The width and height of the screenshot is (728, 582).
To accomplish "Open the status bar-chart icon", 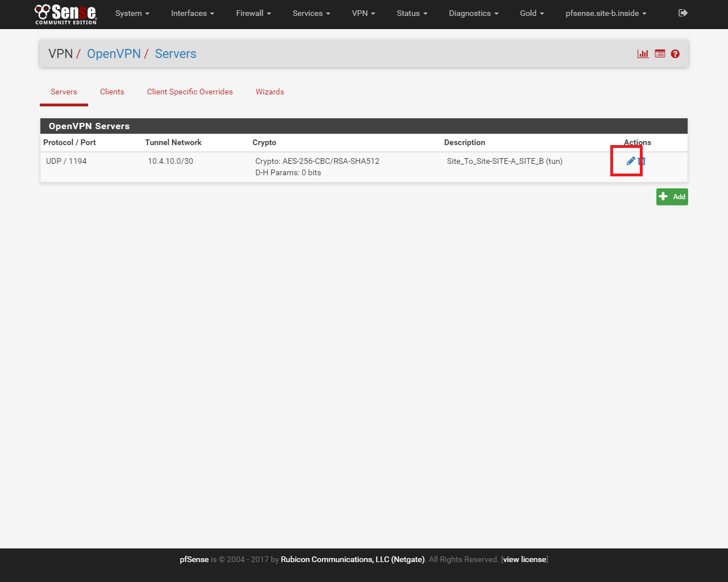I will pyautogui.click(x=643, y=53).
